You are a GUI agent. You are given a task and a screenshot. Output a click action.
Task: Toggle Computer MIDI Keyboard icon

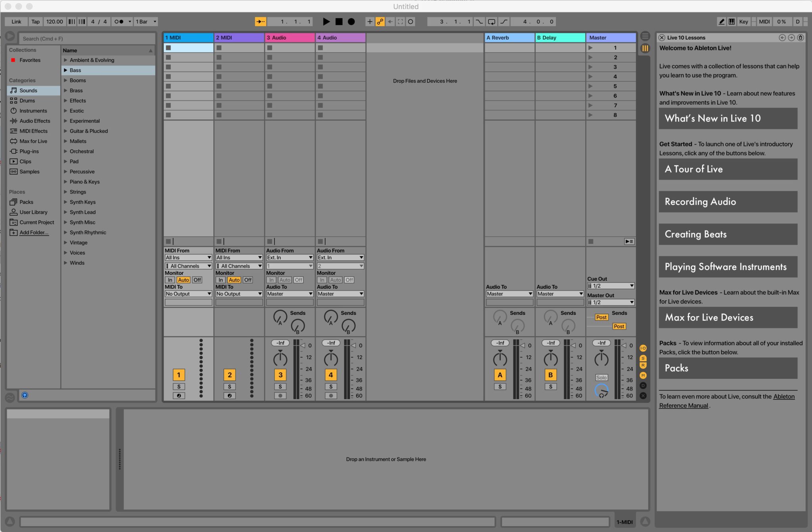(x=732, y=22)
